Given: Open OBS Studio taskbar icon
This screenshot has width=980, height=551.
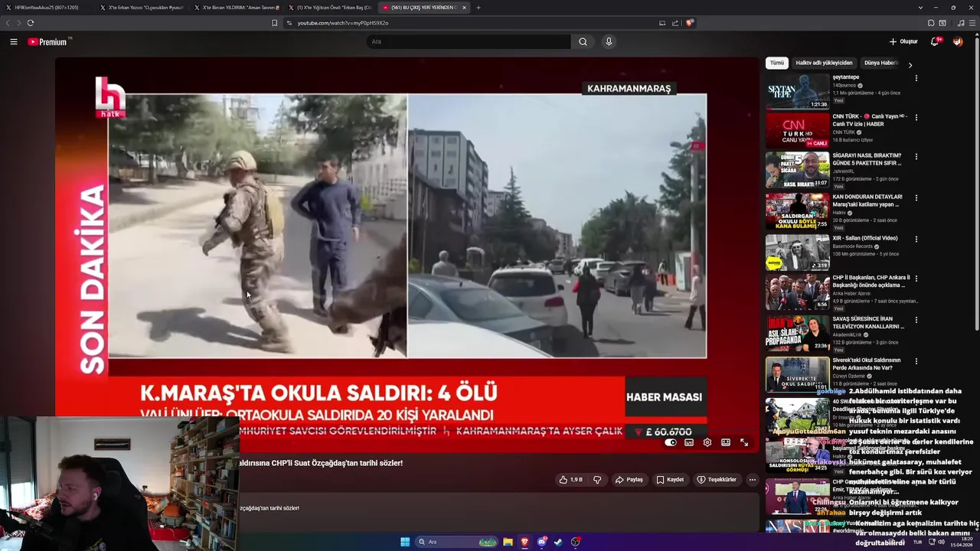Looking at the screenshot, I should pyautogui.click(x=575, y=542).
